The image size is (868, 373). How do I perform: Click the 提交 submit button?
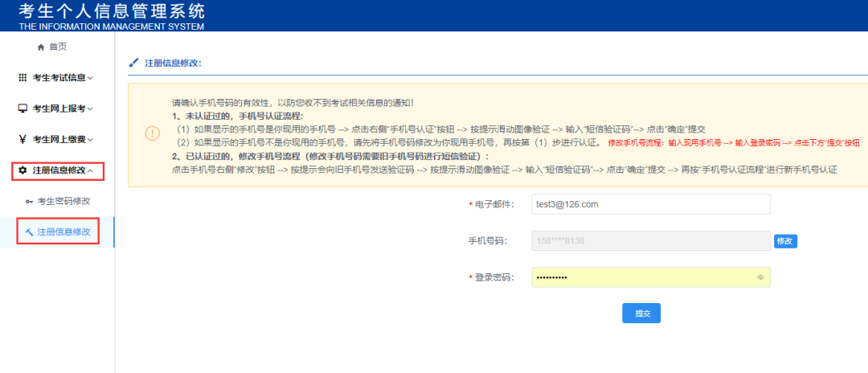coord(641,314)
